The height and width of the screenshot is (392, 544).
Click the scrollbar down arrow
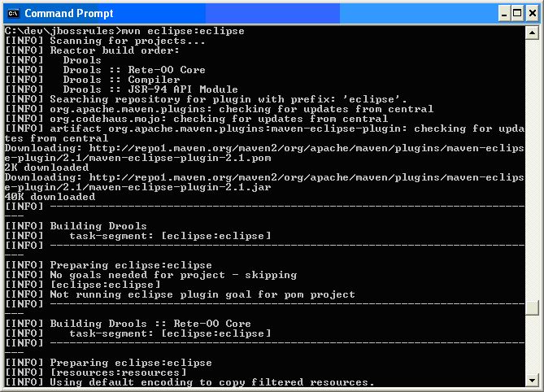[533, 381]
